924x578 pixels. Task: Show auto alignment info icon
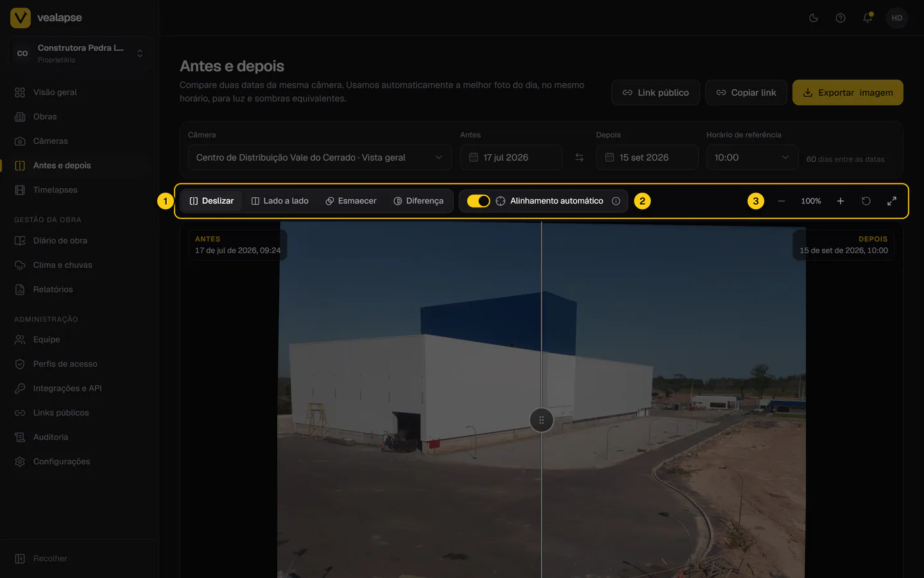(616, 201)
